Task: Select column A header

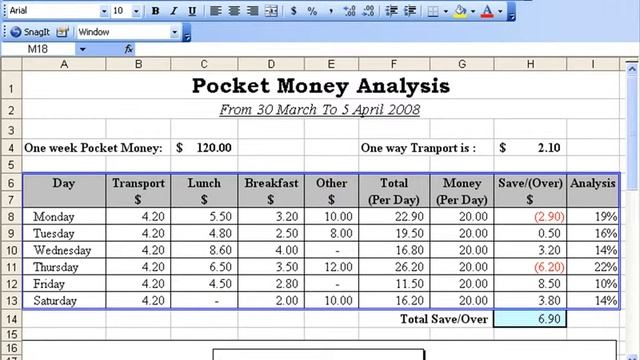Action: click(x=64, y=64)
